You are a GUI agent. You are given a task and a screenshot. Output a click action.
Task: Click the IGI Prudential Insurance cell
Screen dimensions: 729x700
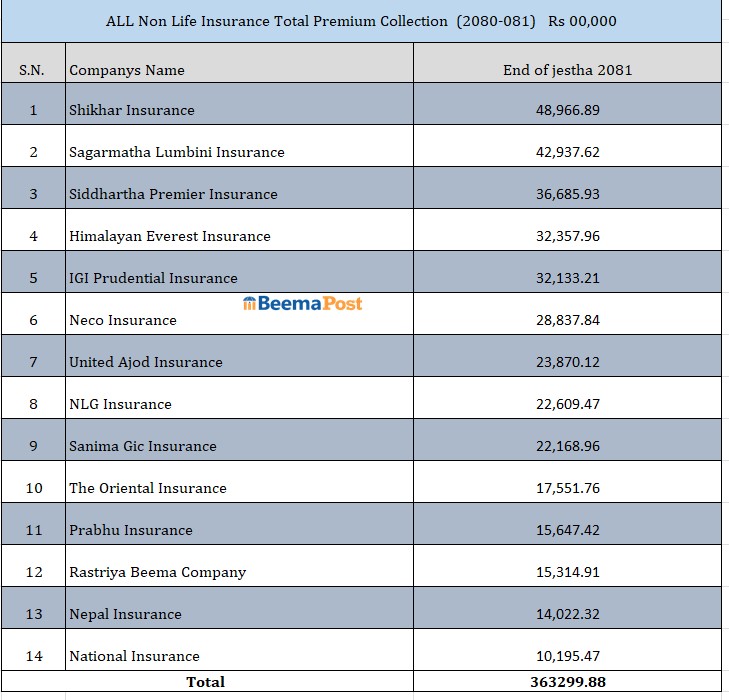153,278
